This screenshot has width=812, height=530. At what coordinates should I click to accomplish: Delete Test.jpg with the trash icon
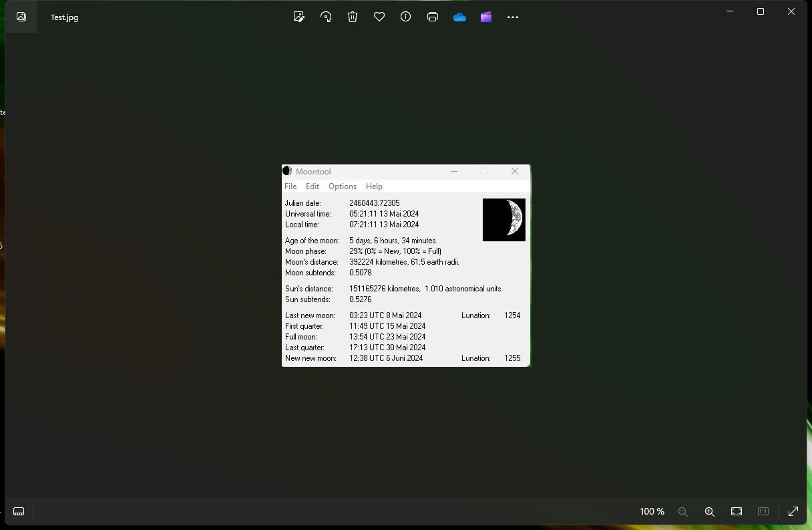tap(353, 17)
